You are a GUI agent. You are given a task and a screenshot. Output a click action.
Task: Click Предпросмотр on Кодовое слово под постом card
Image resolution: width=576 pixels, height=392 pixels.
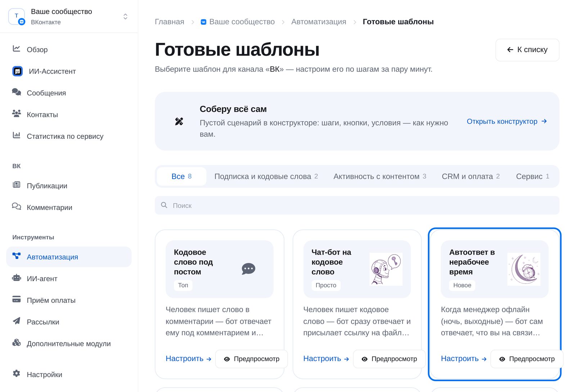(252, 359)
